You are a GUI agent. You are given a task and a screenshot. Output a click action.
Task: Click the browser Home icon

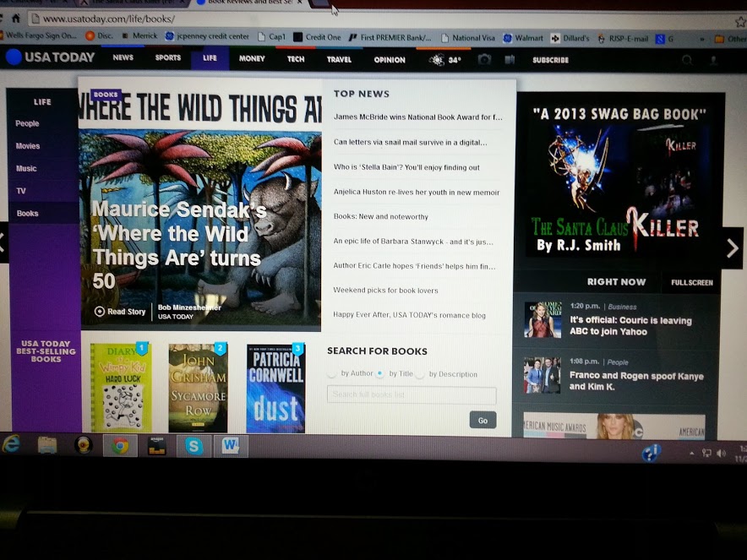click(x=16, y=19)
